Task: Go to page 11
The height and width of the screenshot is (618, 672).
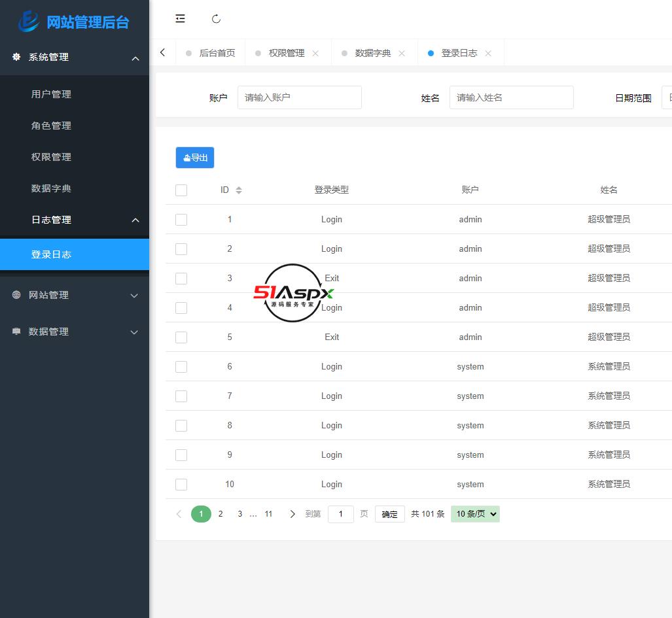Action: [268, 513]
